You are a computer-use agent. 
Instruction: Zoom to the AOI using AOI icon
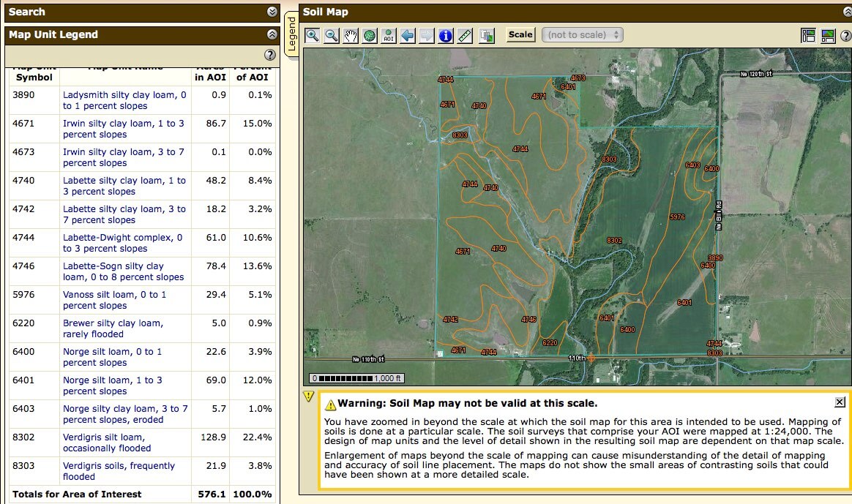[389, 35]
